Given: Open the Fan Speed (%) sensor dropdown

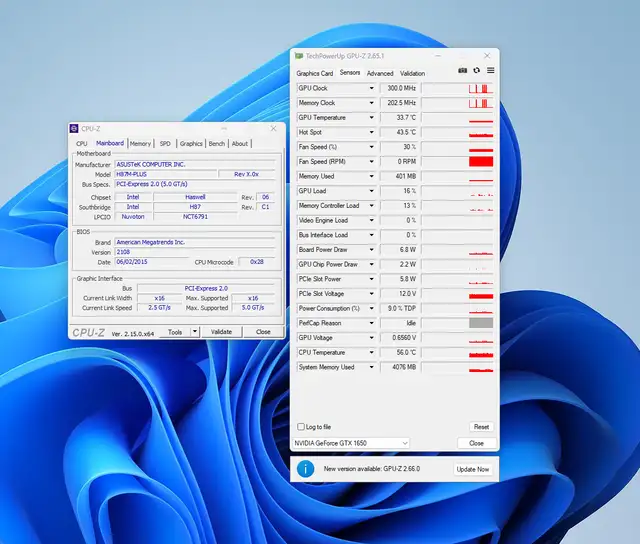Looking at the screenshot, I should pos(371,147).
